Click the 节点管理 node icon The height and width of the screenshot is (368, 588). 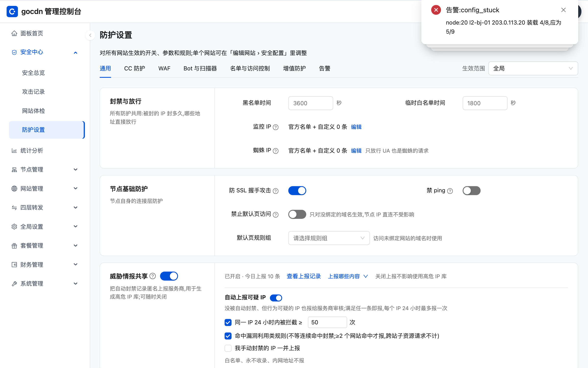[14, 170]
